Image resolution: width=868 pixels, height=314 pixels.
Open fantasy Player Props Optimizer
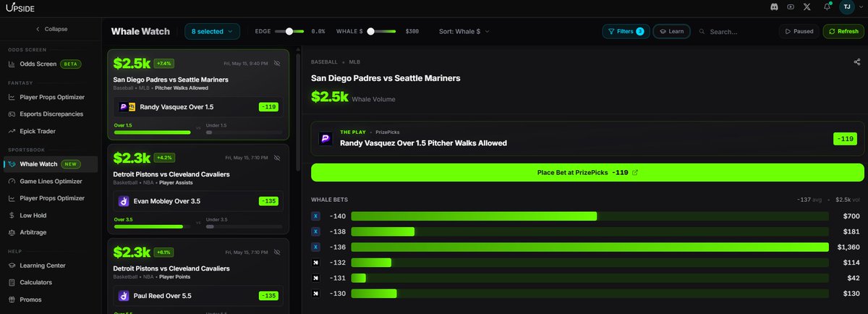pos(51,97)
